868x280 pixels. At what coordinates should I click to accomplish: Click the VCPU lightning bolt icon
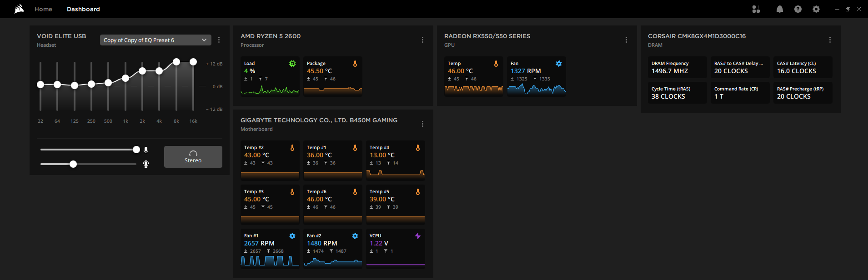coord(418,236)
